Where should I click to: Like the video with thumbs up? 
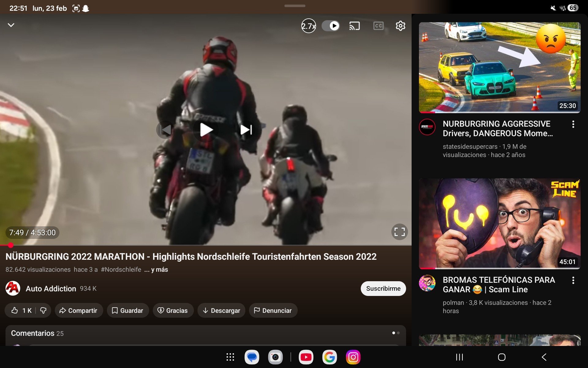[15, 310]
